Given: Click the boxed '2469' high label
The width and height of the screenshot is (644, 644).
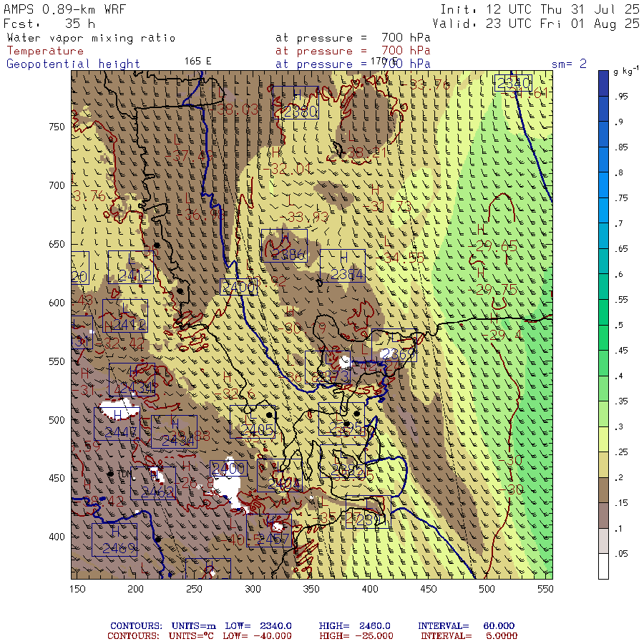Looking at the screenshot, I should [114, 540].
